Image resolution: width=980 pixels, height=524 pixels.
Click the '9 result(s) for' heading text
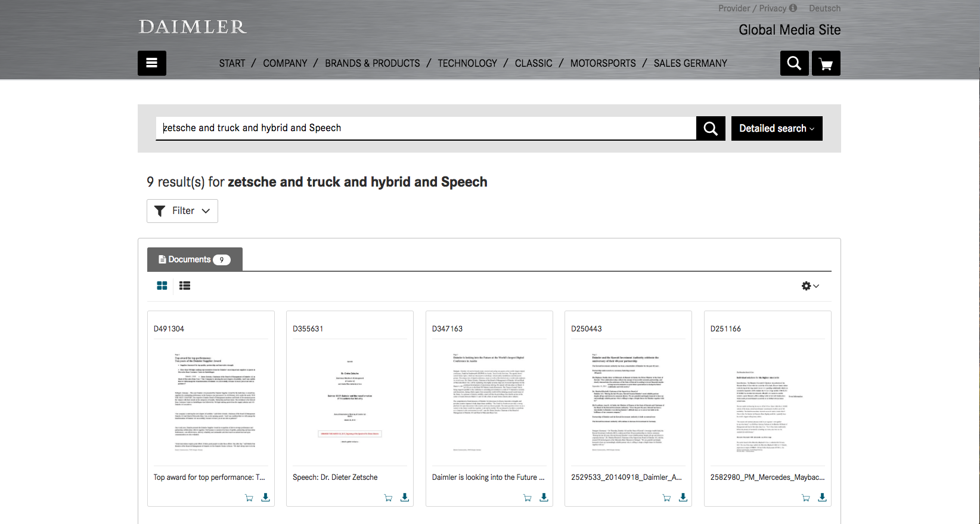tap(185, 182)
